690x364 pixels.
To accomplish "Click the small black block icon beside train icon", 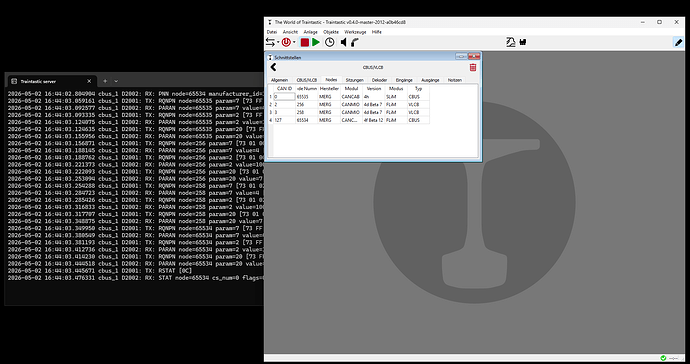I will tap(523, 42).
